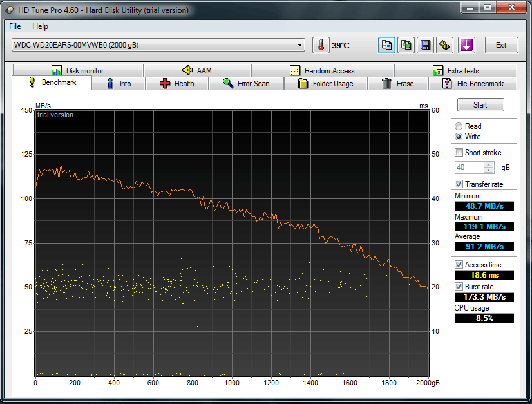The width and height of the screenshot is (532, 404).
Task: Increase short stroke value with up arrow
Action: click(x=489, y=165)
